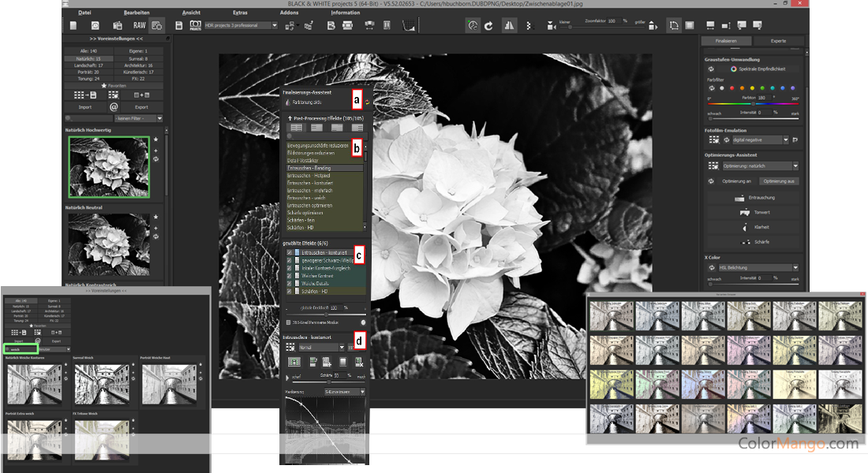Open the 'HSL Belichtung' X Color dropdown
This screenshot has height=473, width=868.
[758, 268]
